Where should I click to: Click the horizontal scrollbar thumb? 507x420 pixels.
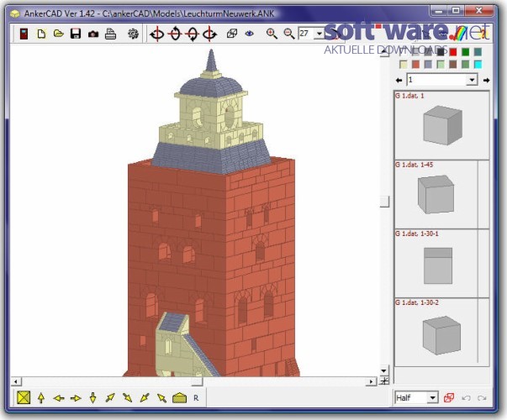tap(197, 382)
